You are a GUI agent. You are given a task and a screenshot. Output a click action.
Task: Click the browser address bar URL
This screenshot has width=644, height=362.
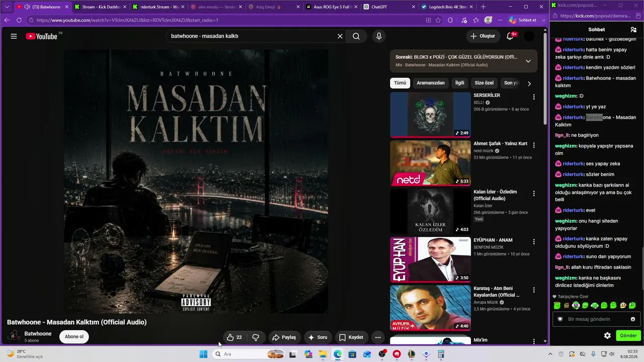tap(127, 20)
